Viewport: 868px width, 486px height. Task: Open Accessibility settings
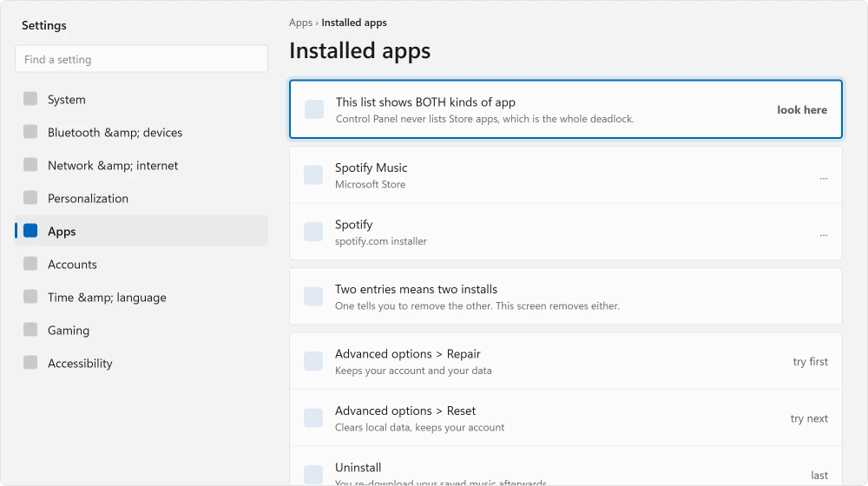coord(141,363)
